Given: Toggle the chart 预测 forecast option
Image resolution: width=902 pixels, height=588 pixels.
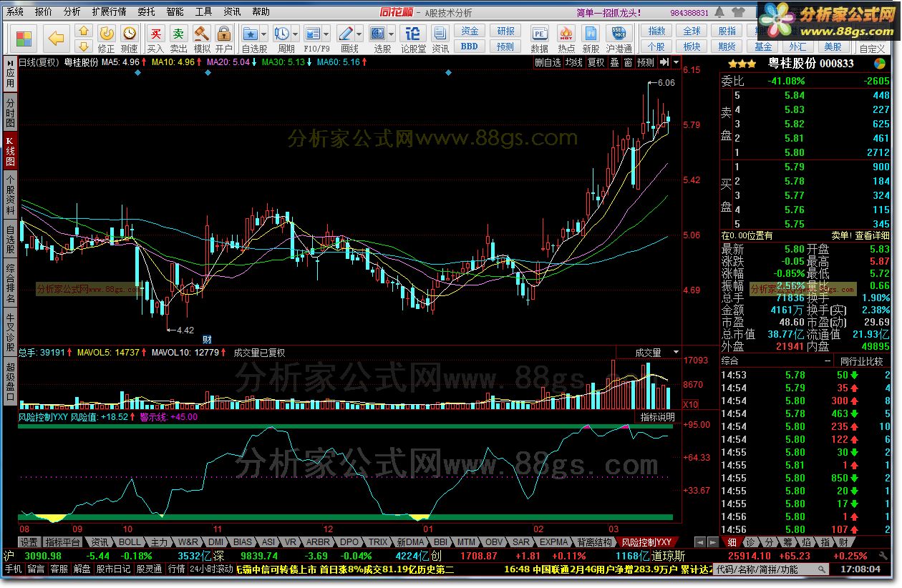Looking at the screenshot, I should tap(646, 62).
